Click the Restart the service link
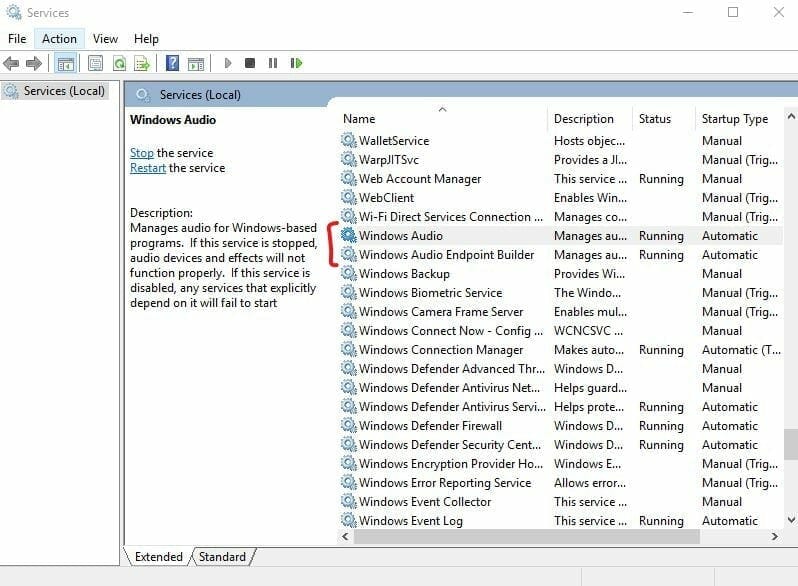The image size is (798, 586). point(148,168)
